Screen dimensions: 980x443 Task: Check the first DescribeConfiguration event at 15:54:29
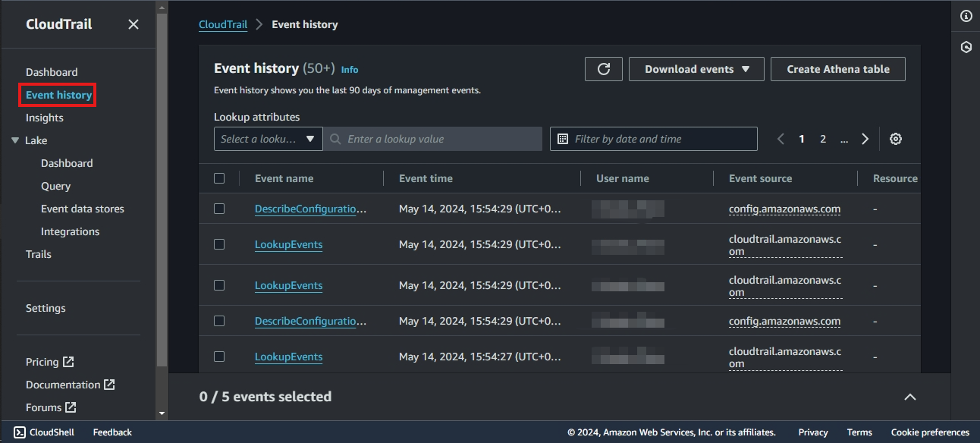[219, 209]
